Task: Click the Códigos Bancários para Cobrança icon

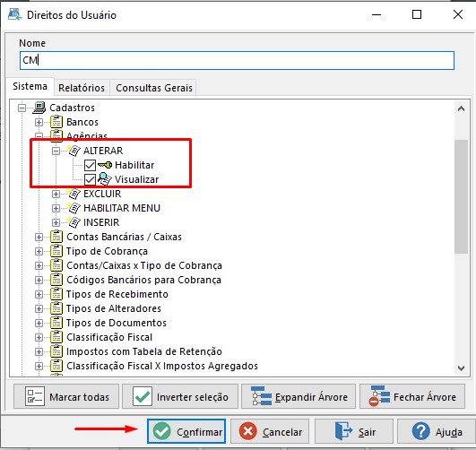Action: [56, 280]
